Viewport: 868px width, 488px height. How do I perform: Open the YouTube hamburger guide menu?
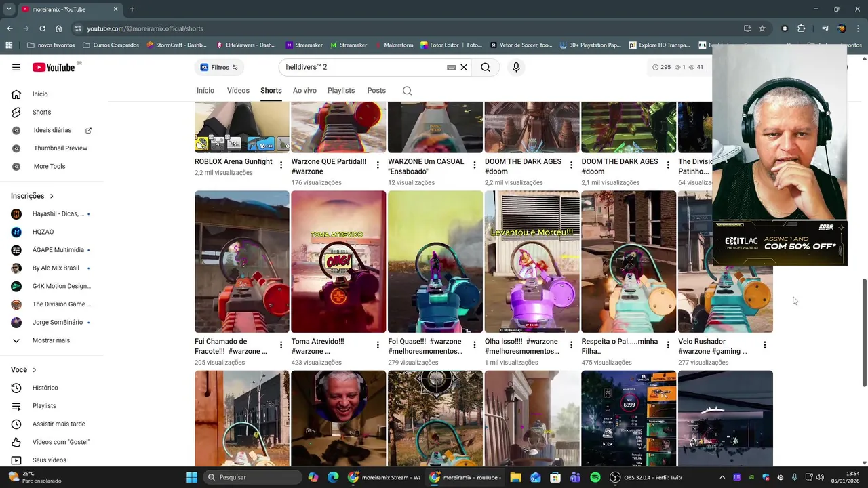(x=16, y=67)
